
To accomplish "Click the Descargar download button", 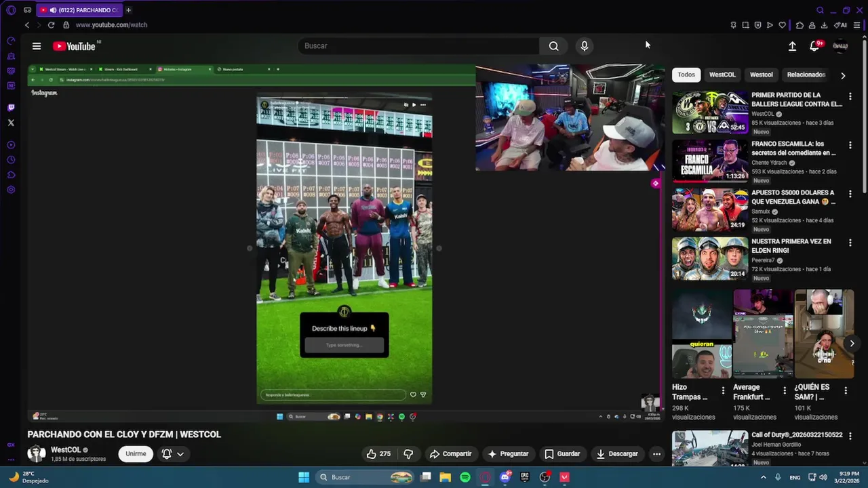I will pyautogui.click(x=617, y=454).
